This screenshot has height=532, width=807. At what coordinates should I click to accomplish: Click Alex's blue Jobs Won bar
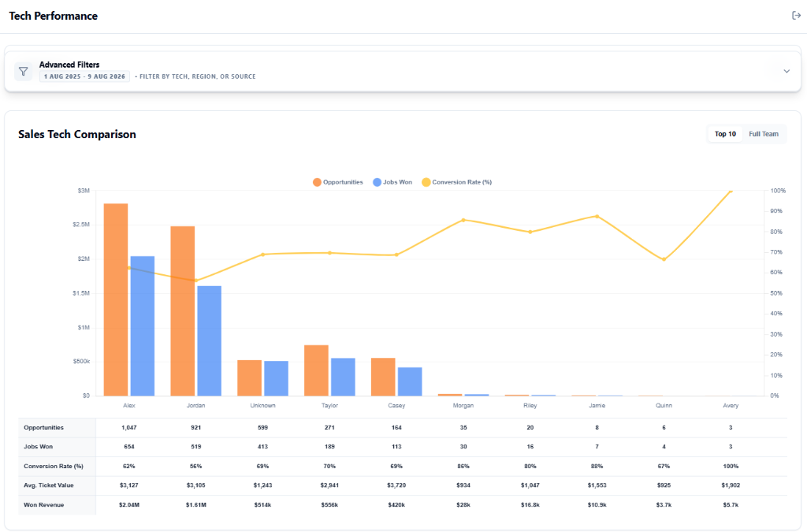[x=143, y=326]
